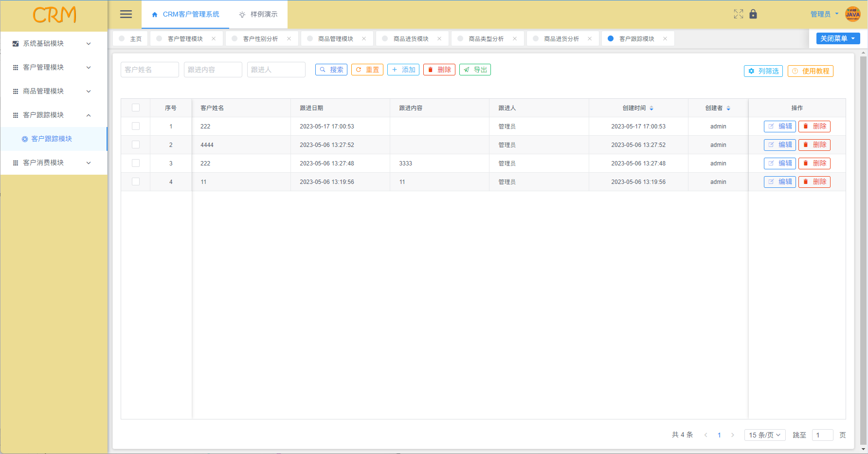Click the JAVA user avatar
This screenshot has height=454, width=868.
[852, 14]
